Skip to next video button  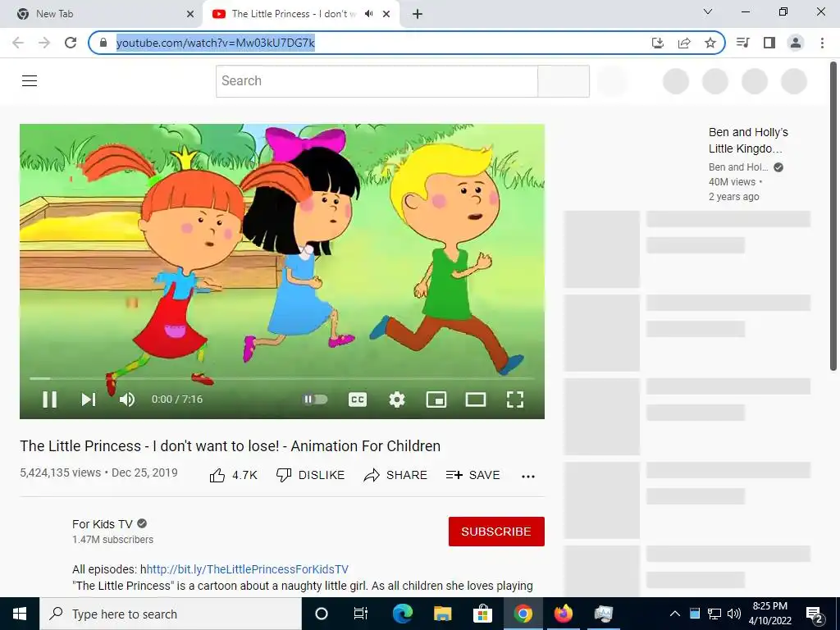click(x=89, y=399)
